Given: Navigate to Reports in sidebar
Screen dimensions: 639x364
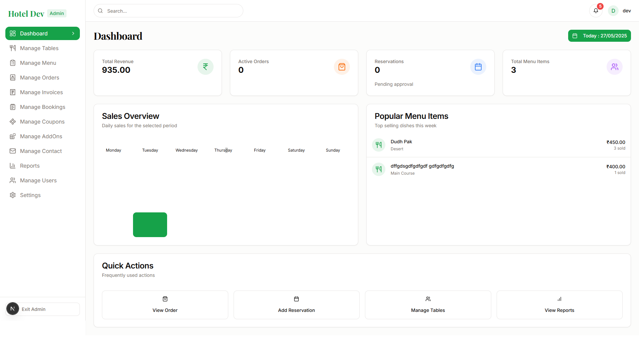Looking at the screenshot, I should point(30,166).
